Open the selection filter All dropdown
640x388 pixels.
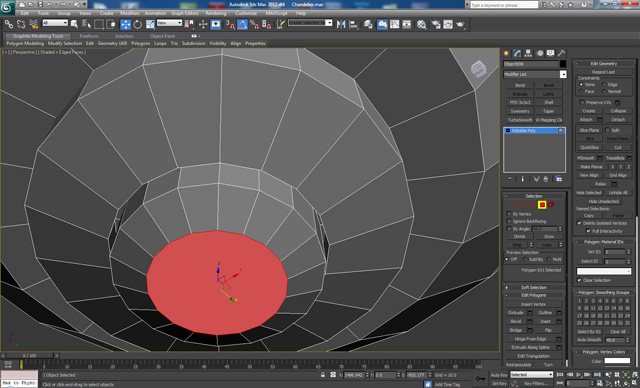point(55,23)
